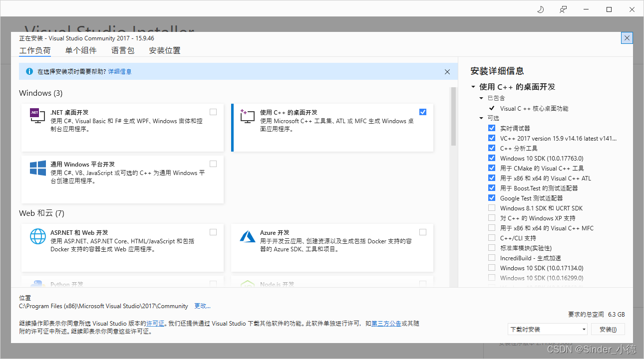Check the .NET 桌面开发 workload checkbox
The image size is (644, 359).
point(213,112)
